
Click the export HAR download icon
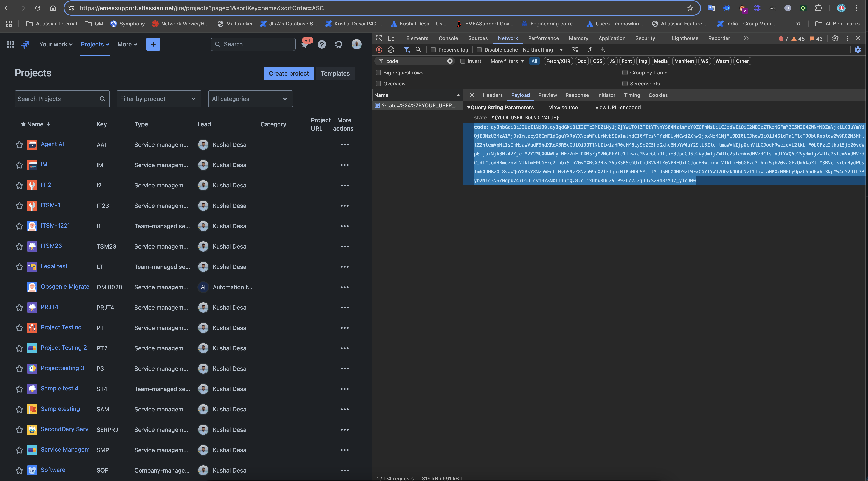[x=602, y=50]
